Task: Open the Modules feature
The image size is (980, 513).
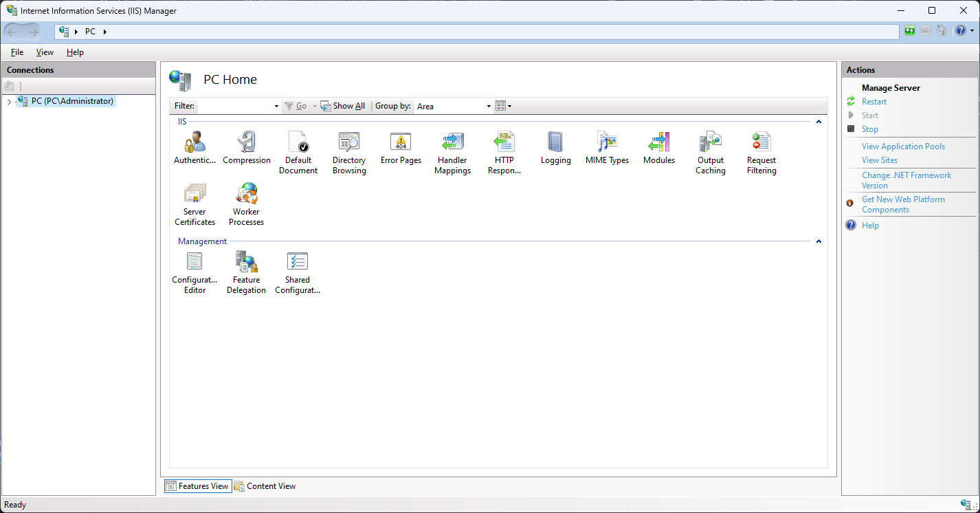Action: (x=659, y=148)
